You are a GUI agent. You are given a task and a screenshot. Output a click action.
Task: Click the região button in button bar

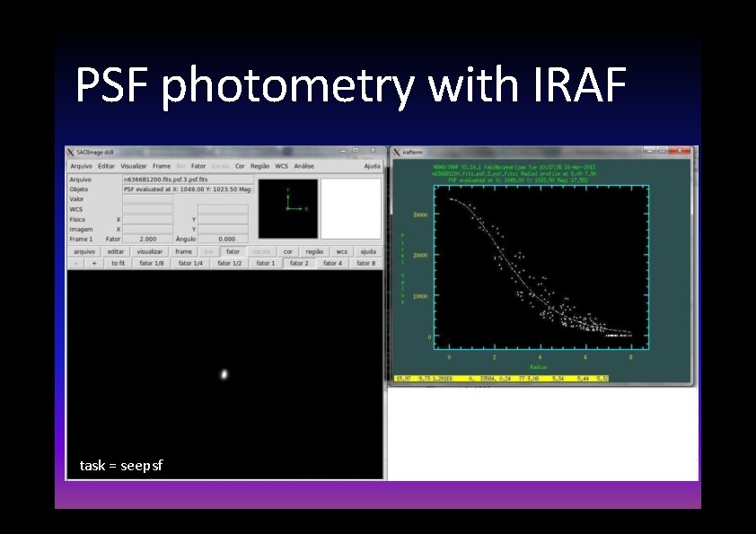[314, 251]
